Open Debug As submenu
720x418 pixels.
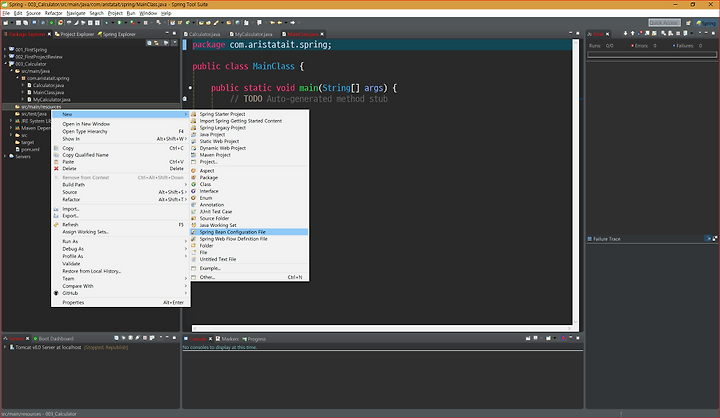pos(120,249)
